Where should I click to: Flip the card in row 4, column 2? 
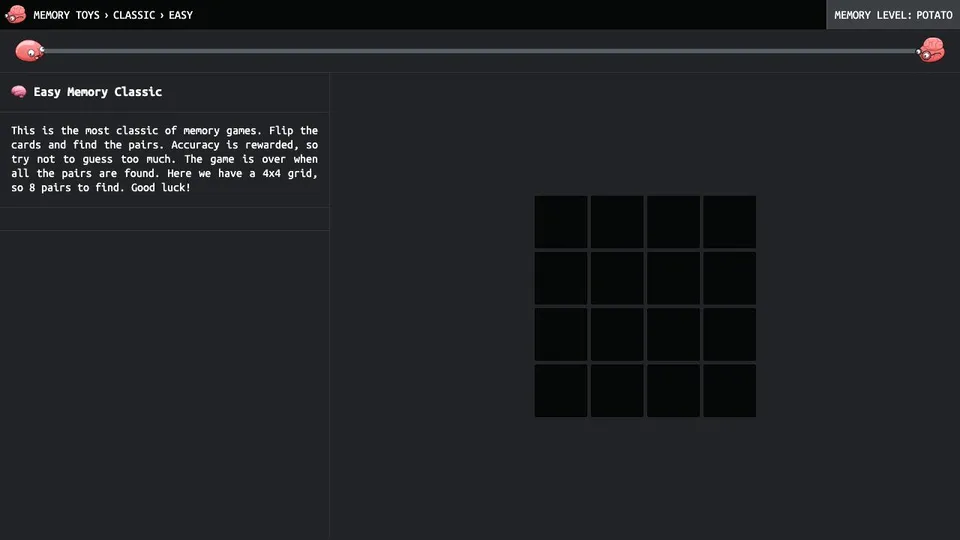(x=617, y=391)
